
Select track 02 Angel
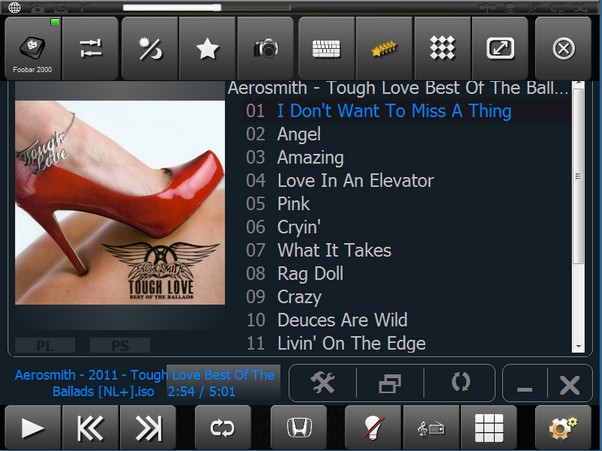tap(407, 134)
